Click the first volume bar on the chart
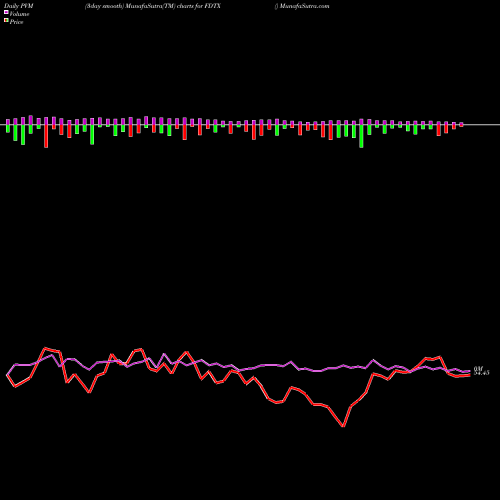 coord(8,126)
